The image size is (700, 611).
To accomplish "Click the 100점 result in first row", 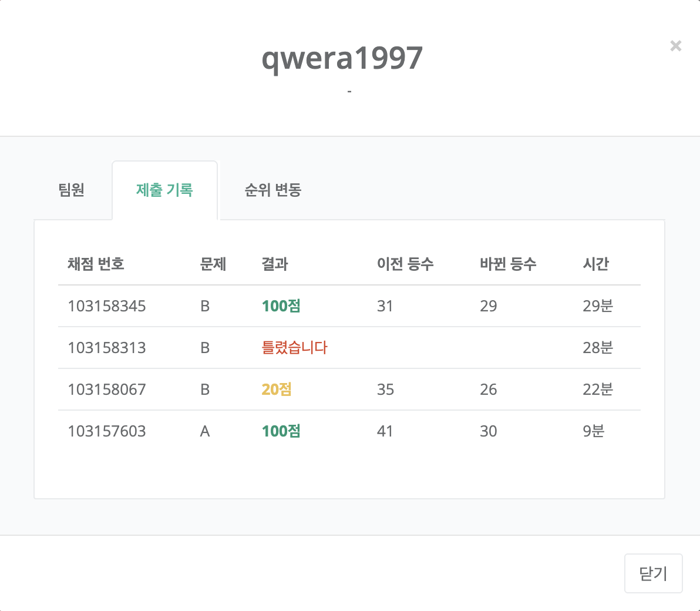I will click(x=281, y=306).
